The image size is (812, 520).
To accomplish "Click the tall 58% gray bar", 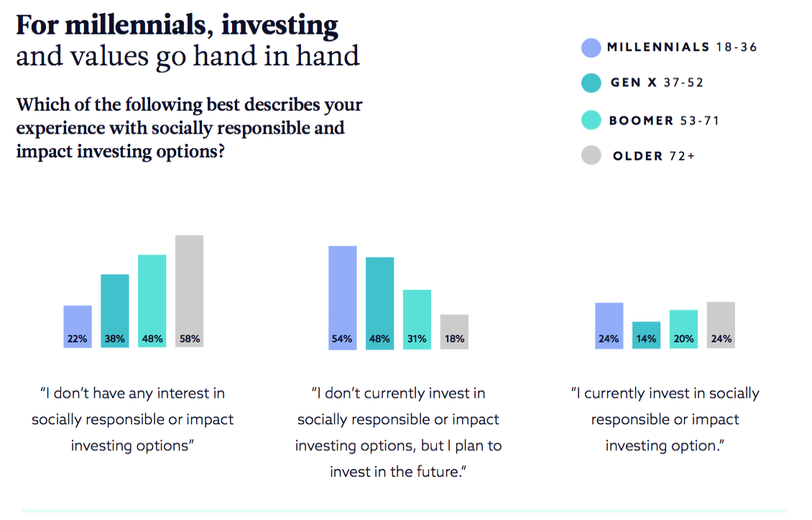I will [190, 291].
